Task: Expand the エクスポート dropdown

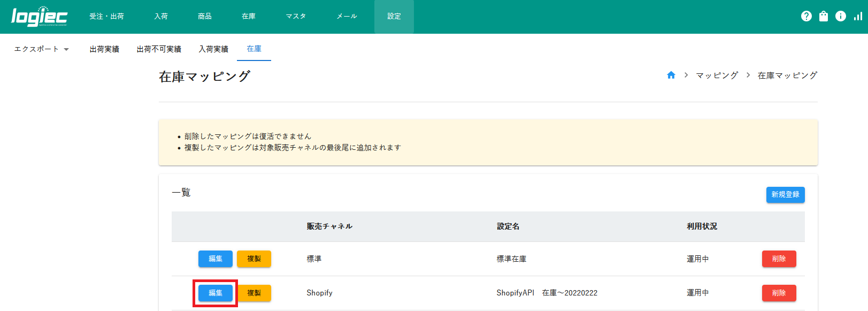Action: (x=42, y=49)
